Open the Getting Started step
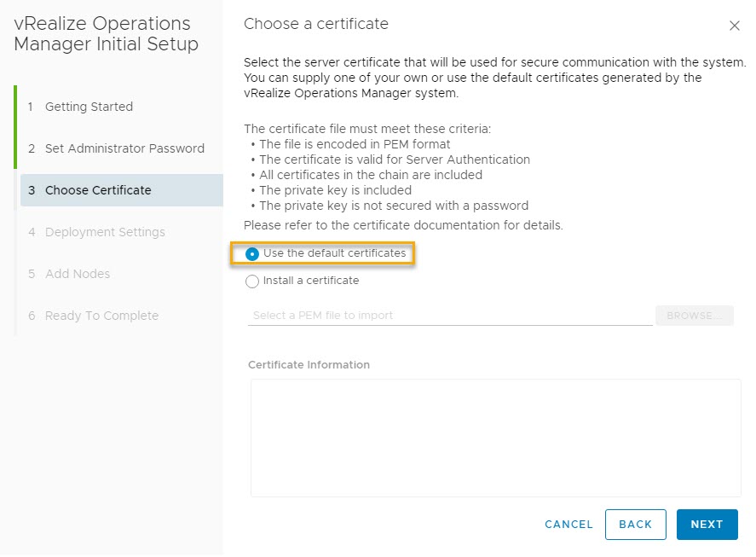This screenshot has width=756, height=557. point(89,107)
